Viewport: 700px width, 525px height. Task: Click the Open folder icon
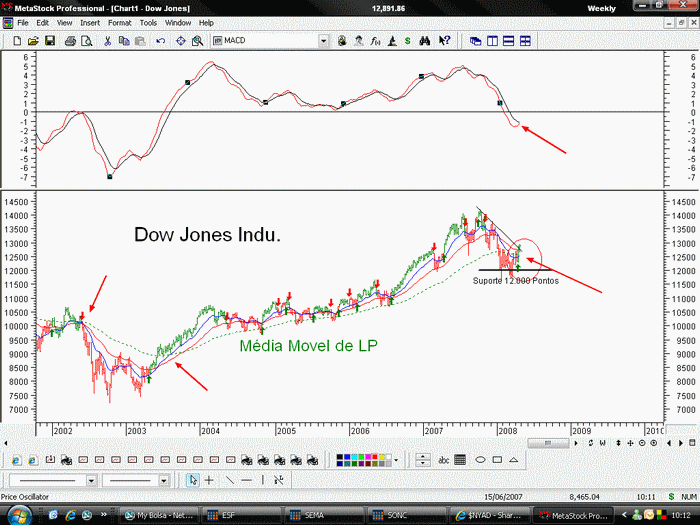pos(33,41)
